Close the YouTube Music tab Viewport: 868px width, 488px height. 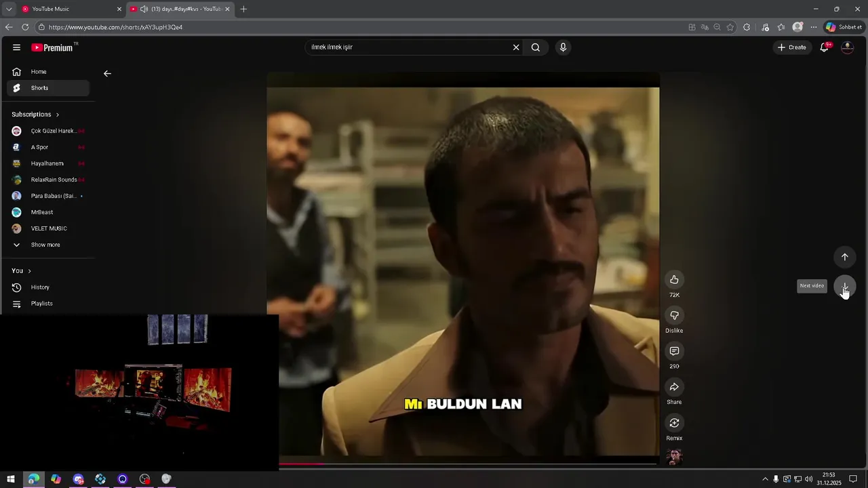point(119,9)
